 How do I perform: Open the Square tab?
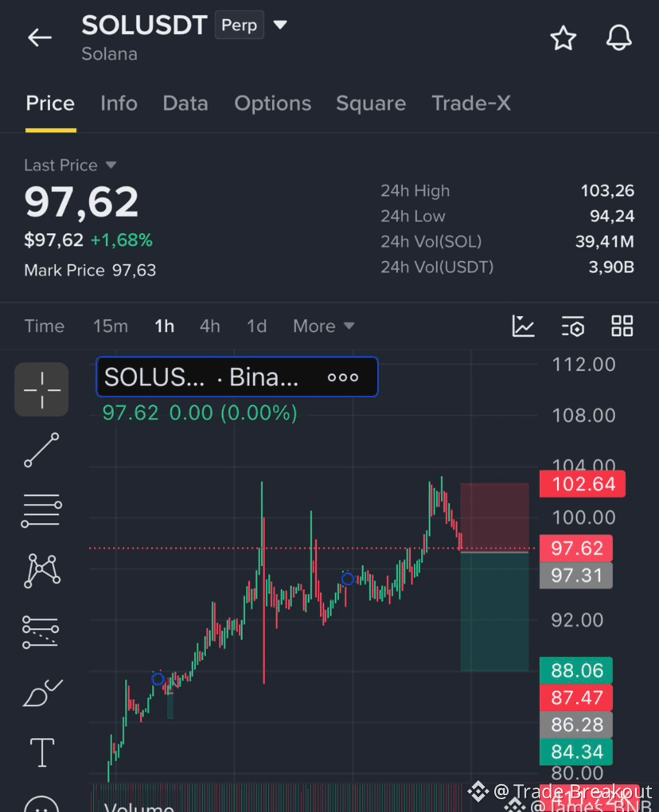pyautogui.click(x=371, y=103)
